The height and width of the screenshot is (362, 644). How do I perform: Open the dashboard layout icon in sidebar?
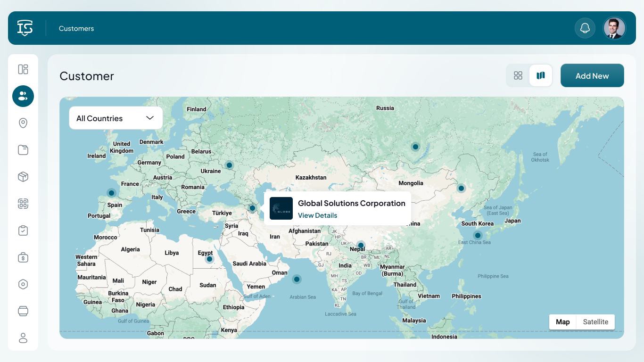[x=23, y=69]
